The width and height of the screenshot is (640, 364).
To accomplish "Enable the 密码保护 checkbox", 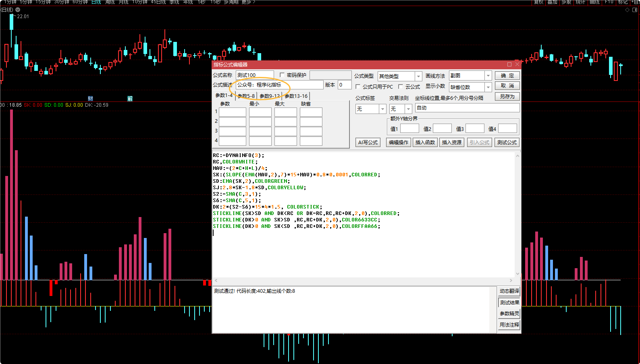I will click(x=282, y=75).
